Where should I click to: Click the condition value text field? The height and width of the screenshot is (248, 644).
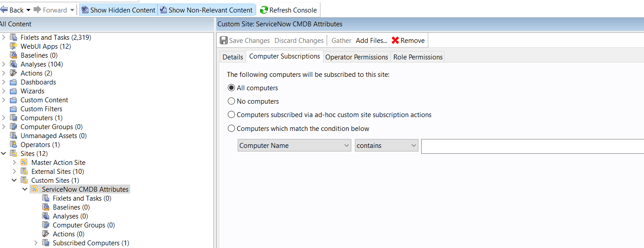[532, 146]
